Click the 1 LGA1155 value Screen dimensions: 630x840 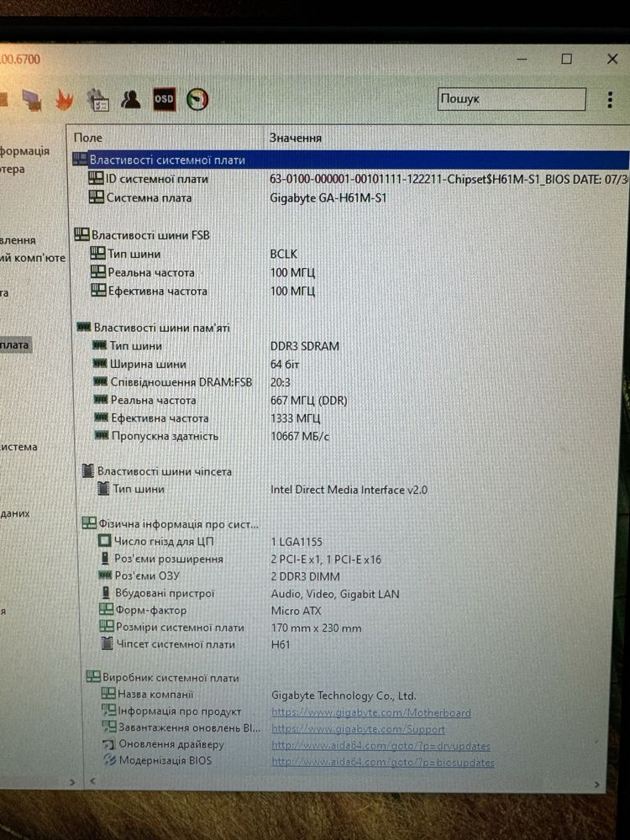pyautogui.click(x=297, y=542)
